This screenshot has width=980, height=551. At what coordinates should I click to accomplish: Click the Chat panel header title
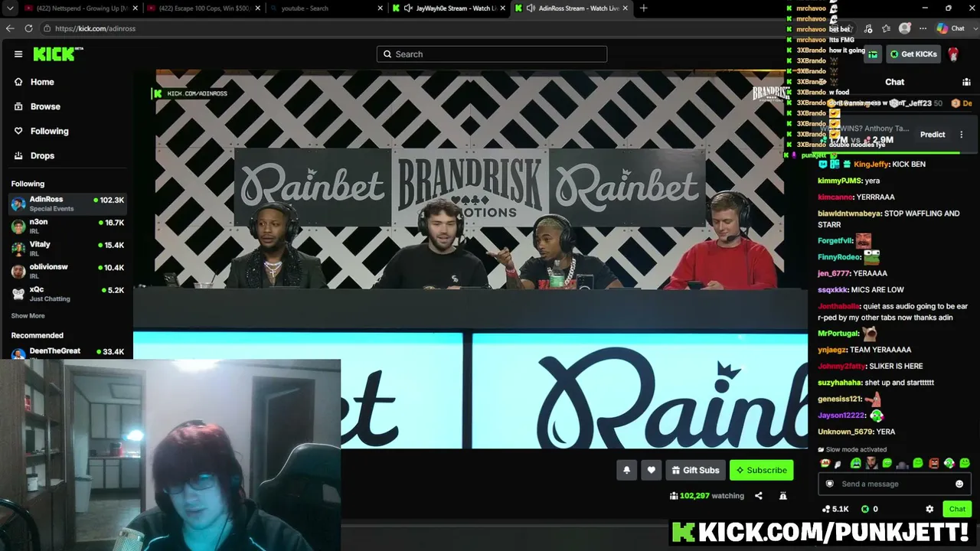(894, 82)
